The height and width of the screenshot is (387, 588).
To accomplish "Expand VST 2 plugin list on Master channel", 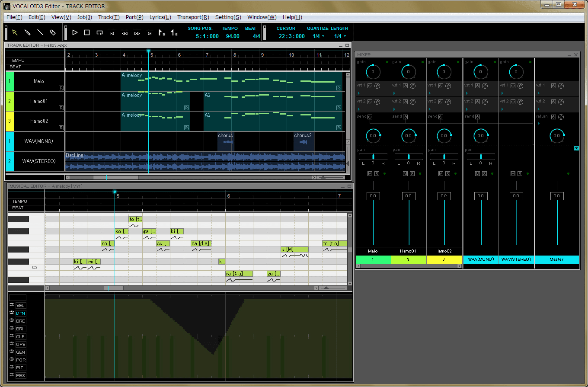I will (x=539, y=109).
